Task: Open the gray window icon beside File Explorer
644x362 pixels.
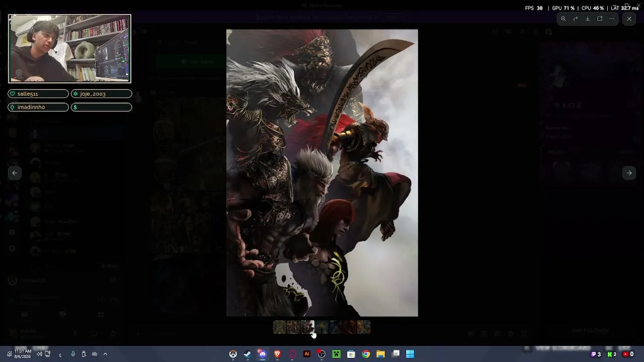Action: (396, 354)
